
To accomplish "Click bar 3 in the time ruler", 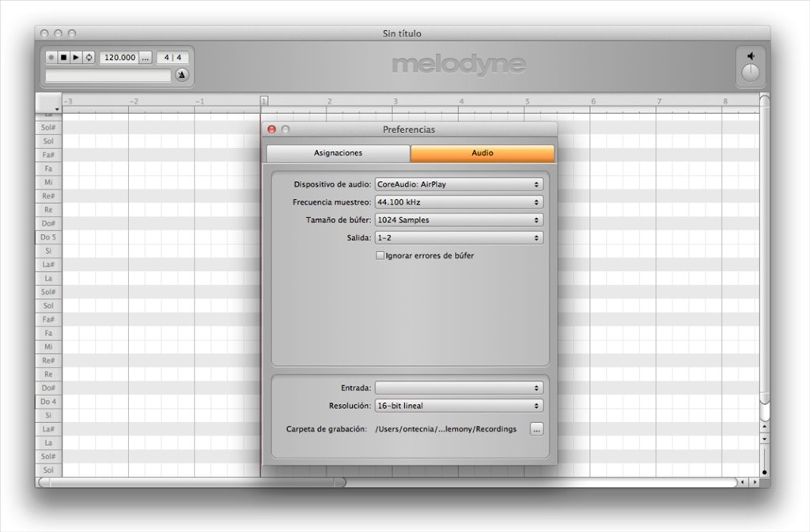I will point(396,101).
